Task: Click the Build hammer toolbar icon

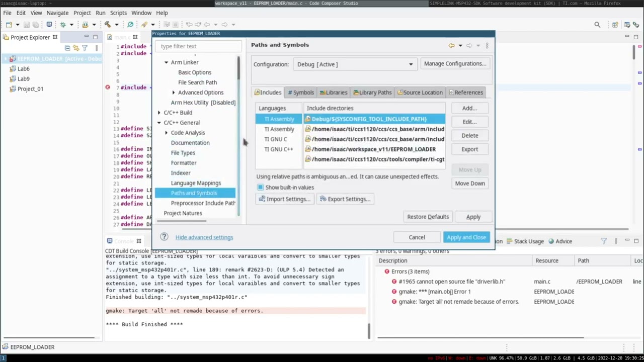Action: point(107,24)
